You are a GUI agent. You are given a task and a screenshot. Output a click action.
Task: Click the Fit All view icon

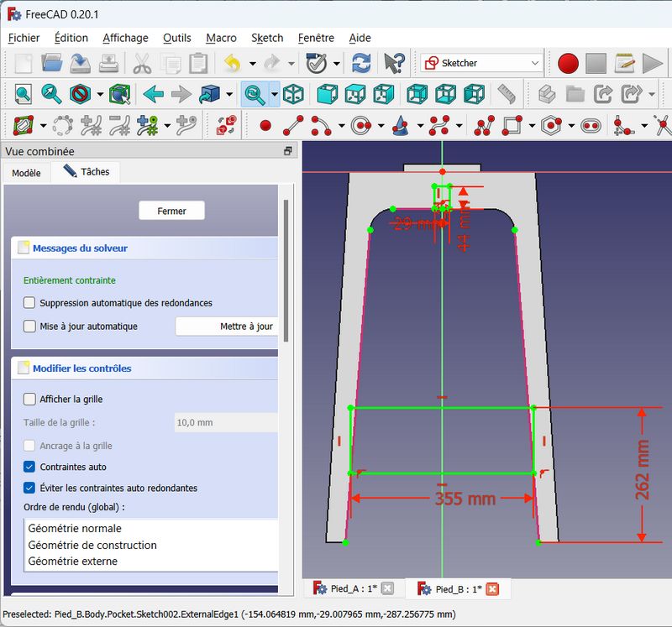pos(23,94)
